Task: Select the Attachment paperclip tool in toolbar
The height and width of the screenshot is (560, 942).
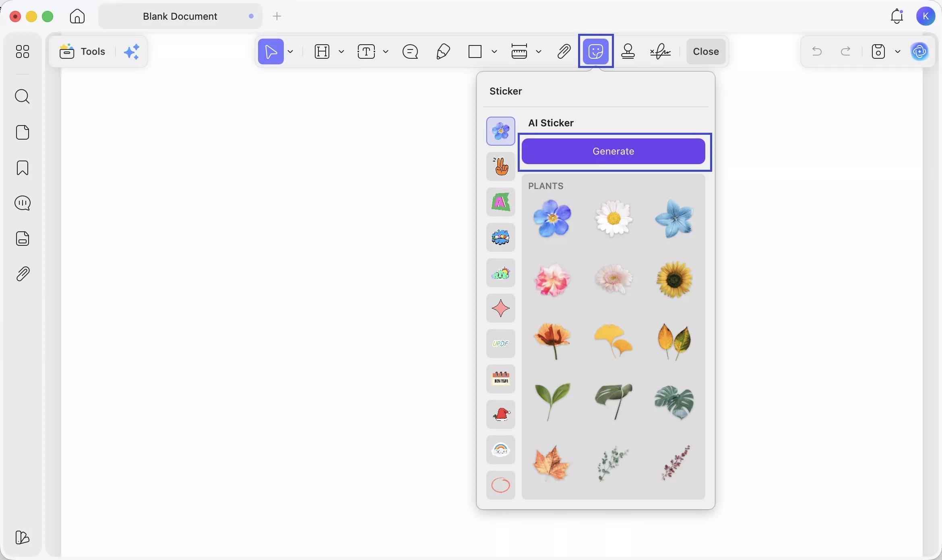Action: point(564,51)
